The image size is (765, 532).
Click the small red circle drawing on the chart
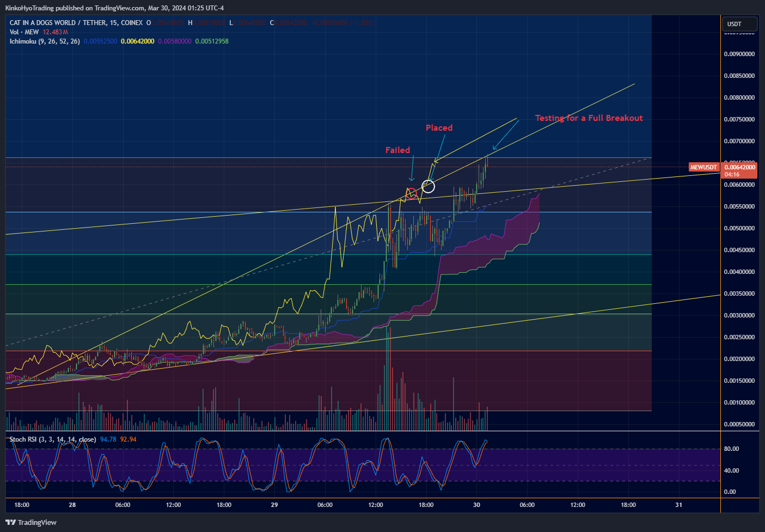point(412,193)
